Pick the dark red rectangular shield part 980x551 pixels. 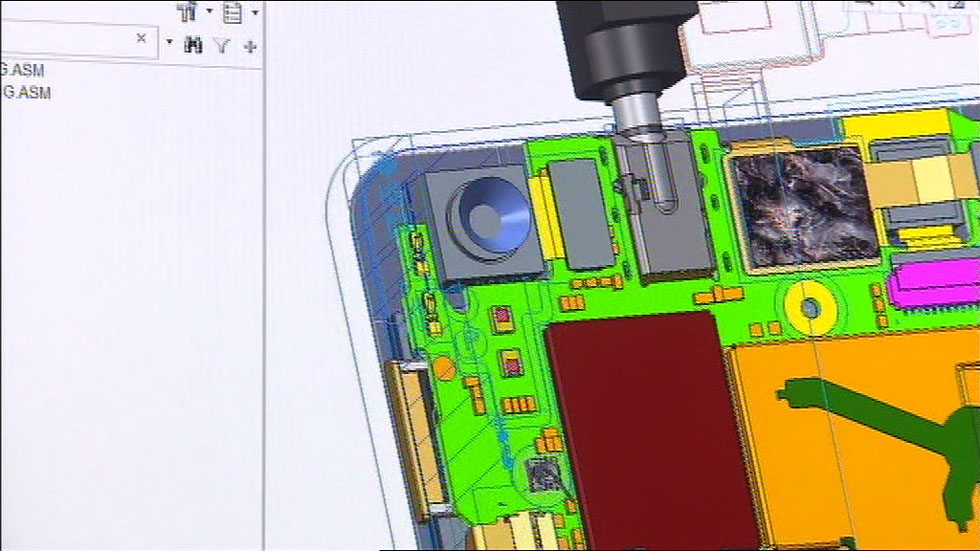point(640,430)
